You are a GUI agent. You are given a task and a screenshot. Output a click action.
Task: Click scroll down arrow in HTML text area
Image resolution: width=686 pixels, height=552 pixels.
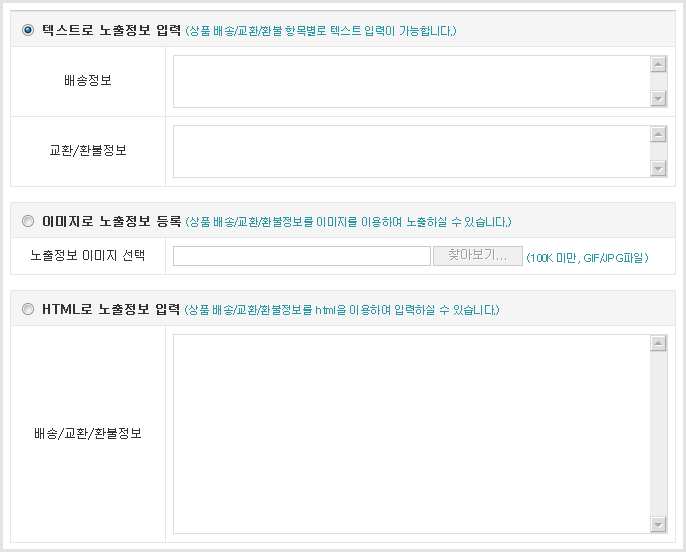pyautogui.click(x=658, y=524)
